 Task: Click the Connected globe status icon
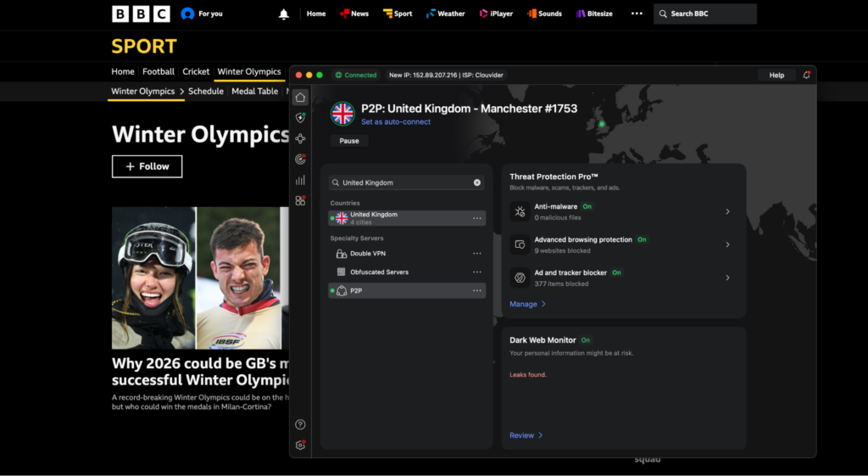338,75
